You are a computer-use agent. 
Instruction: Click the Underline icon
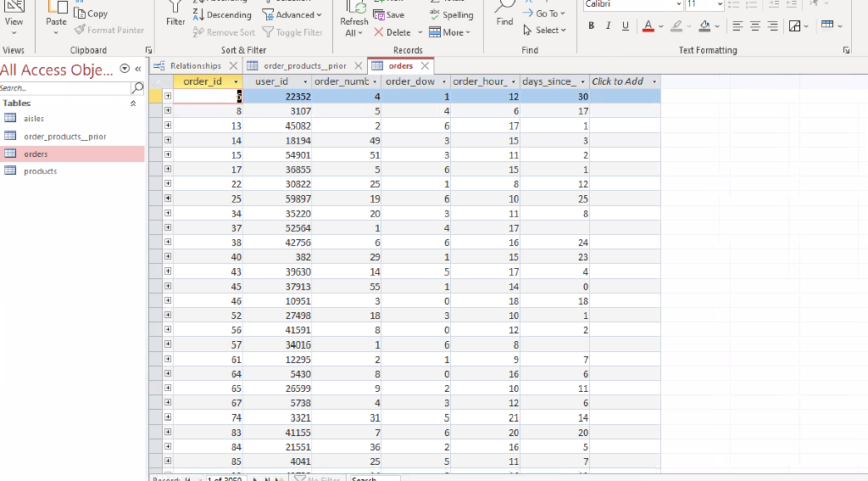[x=626, y=26]
